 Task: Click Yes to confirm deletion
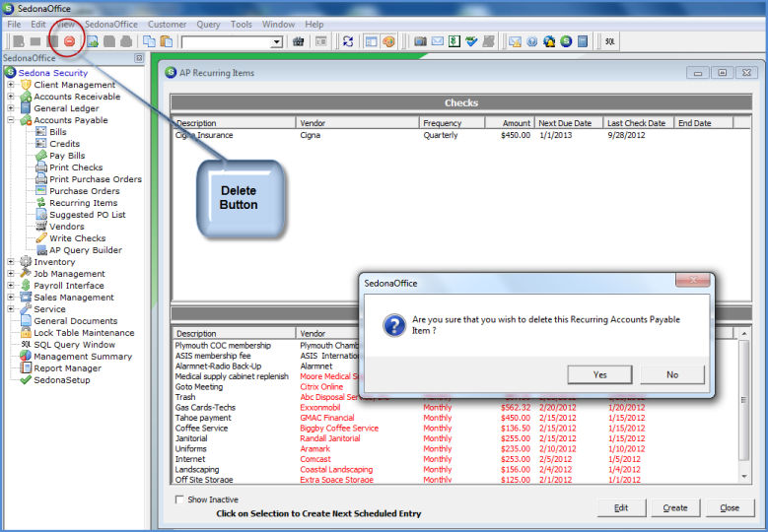click(x=599, y=374)
